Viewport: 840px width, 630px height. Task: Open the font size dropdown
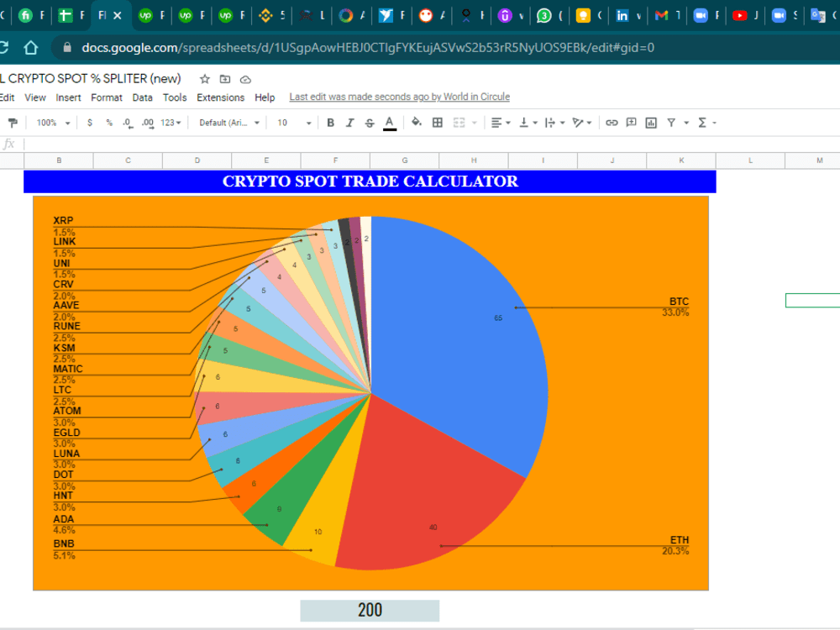[292, 122]
